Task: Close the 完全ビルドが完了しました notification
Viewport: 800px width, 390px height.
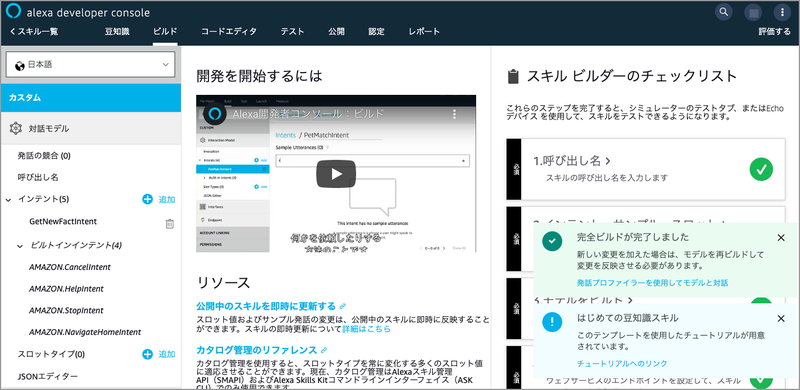Action: (x=781, y=238)
